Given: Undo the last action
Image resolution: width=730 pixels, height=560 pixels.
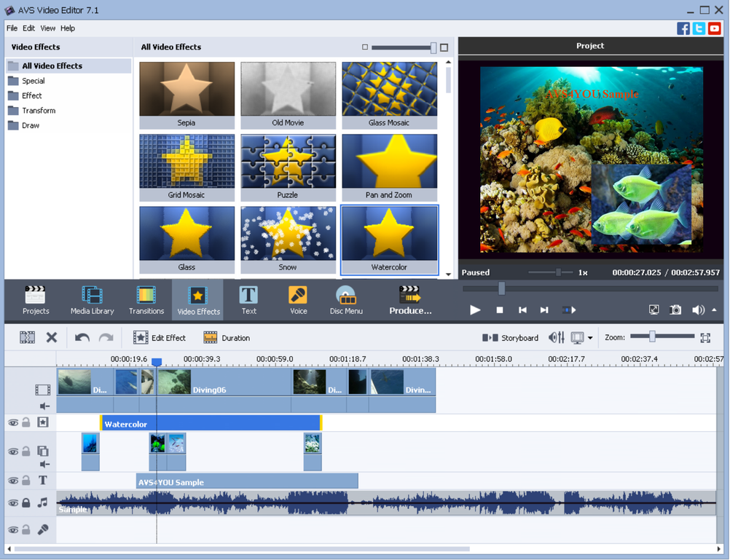Looking at the screenshot, I should coord(82,337).
